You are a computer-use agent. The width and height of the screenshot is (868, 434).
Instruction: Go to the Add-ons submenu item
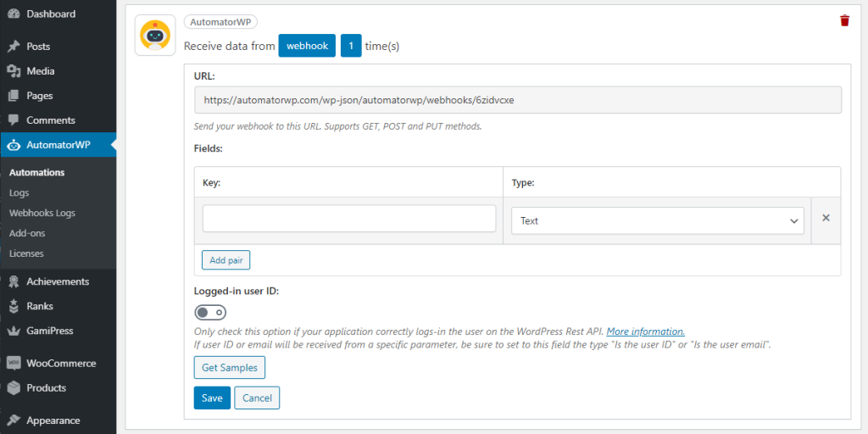[27, 233]
